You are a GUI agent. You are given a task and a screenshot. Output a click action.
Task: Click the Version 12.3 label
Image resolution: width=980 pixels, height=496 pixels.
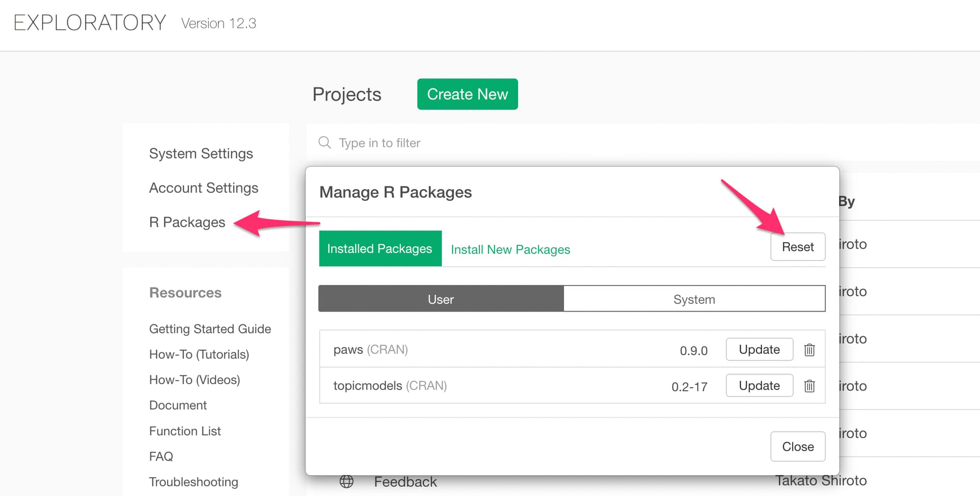(218, 23)
